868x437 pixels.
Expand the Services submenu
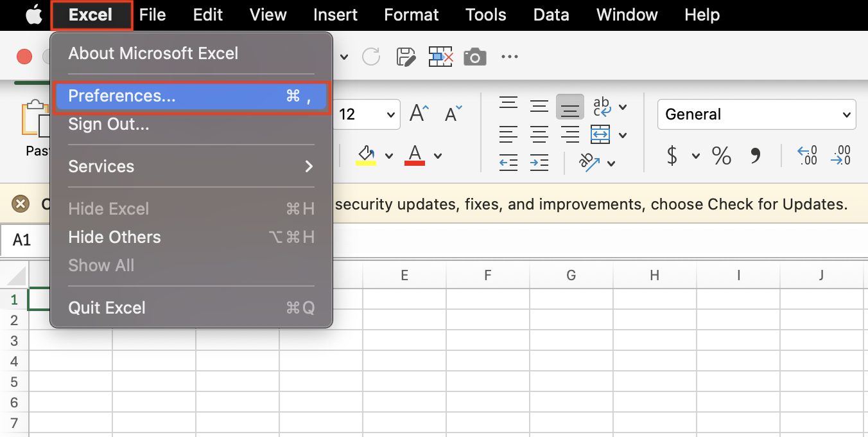[x=191, y=166]
